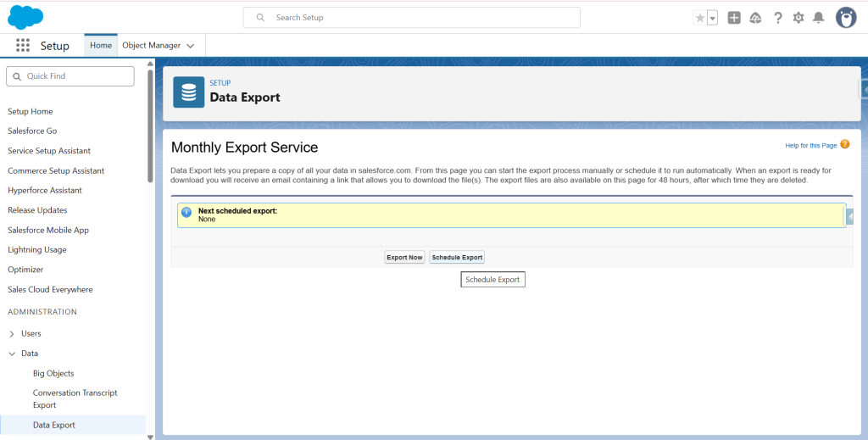Expand the Object Manager tab dropdown
Image resolution: width=868 pixels, height=440 pixels.
point(191,46)
